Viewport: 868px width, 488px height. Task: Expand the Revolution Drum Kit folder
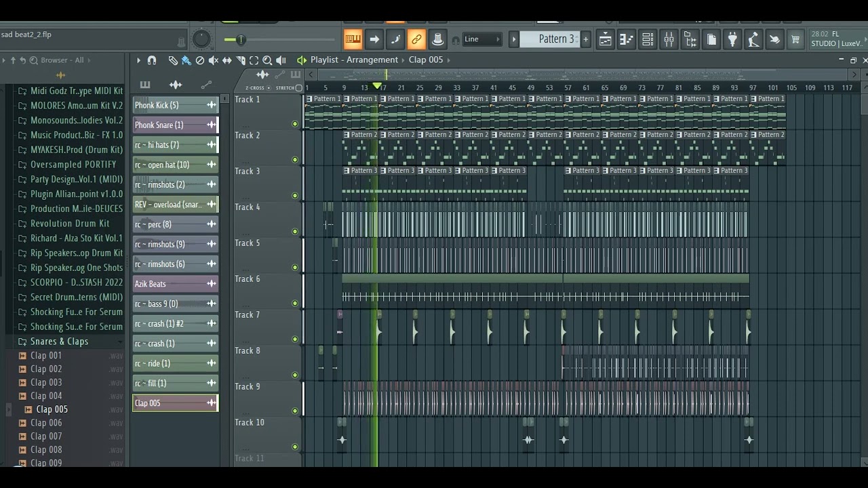[x=70, y=224]
